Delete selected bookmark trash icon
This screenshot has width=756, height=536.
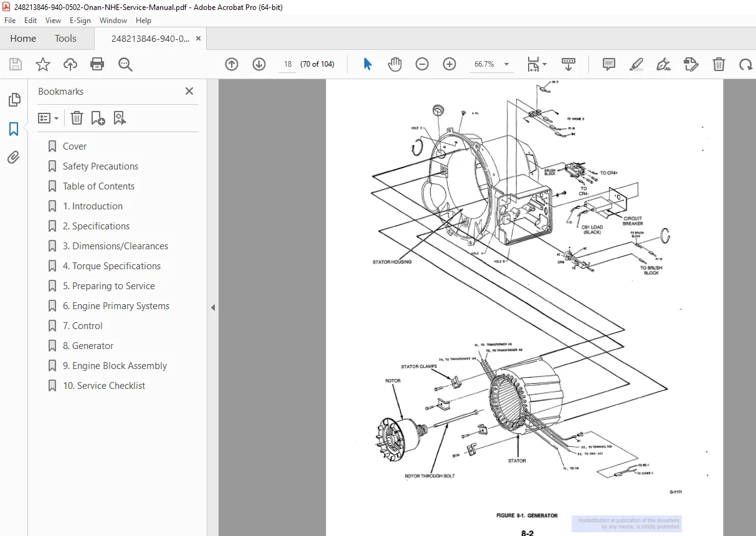coord(77,118)
